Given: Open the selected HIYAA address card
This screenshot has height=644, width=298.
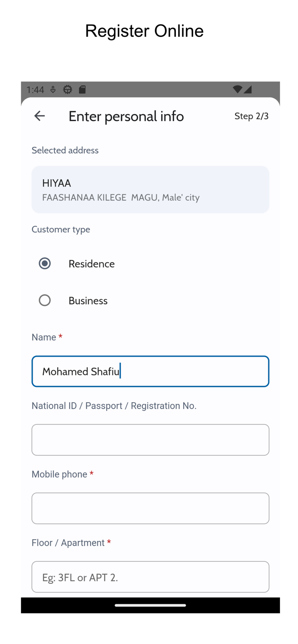Looking at the screenshot, I should pos(150,189).
